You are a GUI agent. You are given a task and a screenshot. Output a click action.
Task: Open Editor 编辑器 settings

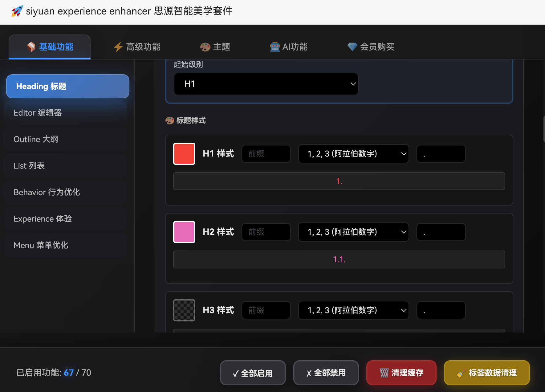pos(66,113)
